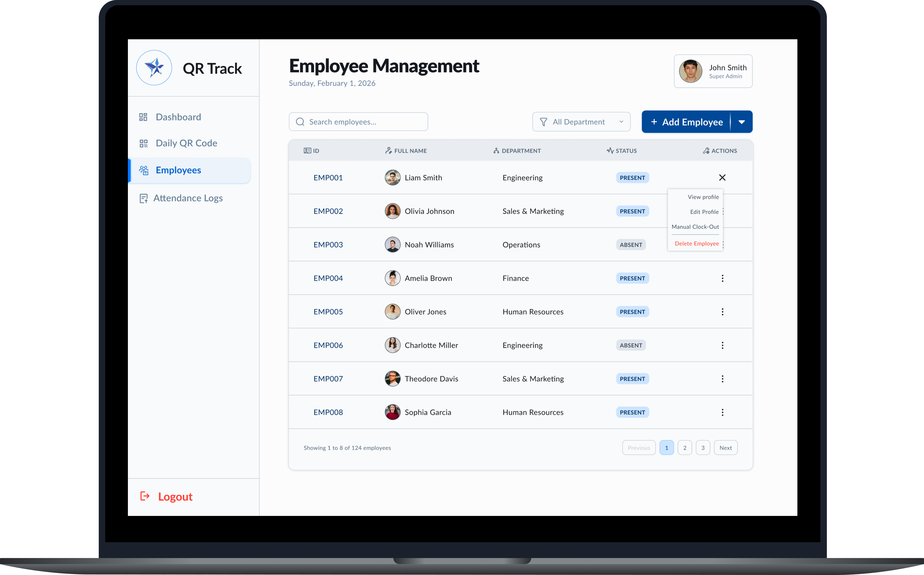The width and height of the screenshot is (924, 575).
Task: Open Attendance Logs
Action: pos(188,198)
